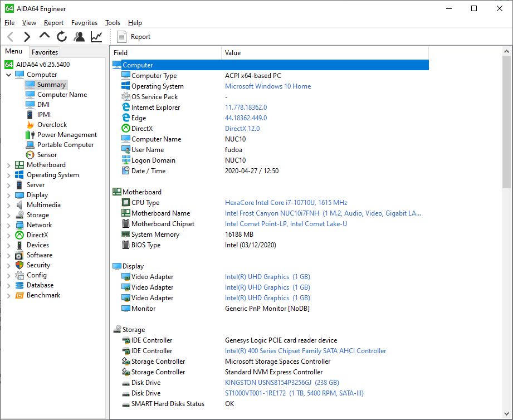Expand the Storage tree node
Screen dimensions: 513x420
(x=9, y=215)
